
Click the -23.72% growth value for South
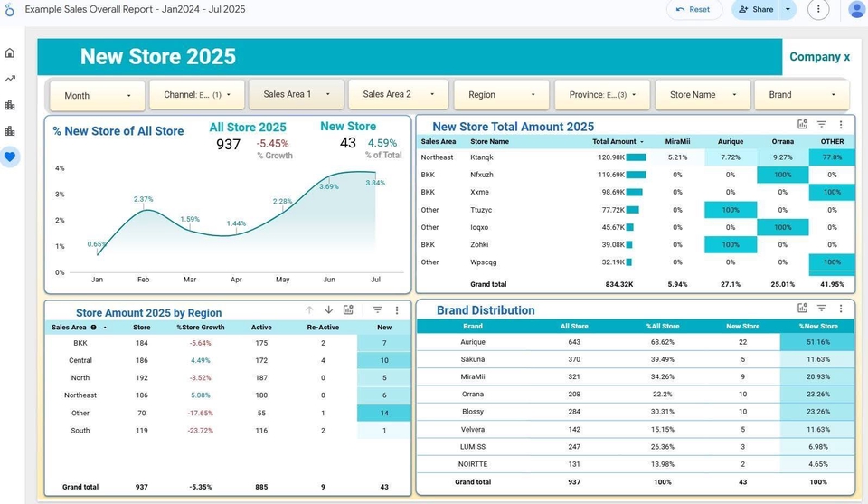tap(201, 431)
